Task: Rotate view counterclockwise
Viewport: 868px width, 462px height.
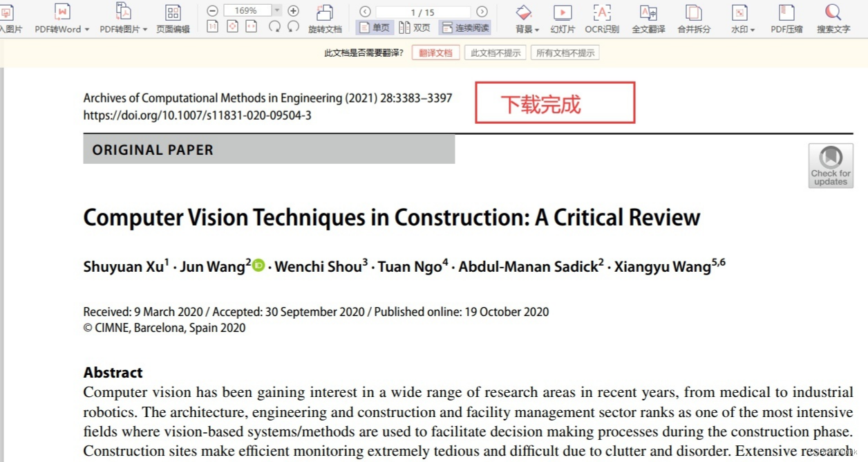Action: pyautogui.click(x=293, y=26)
